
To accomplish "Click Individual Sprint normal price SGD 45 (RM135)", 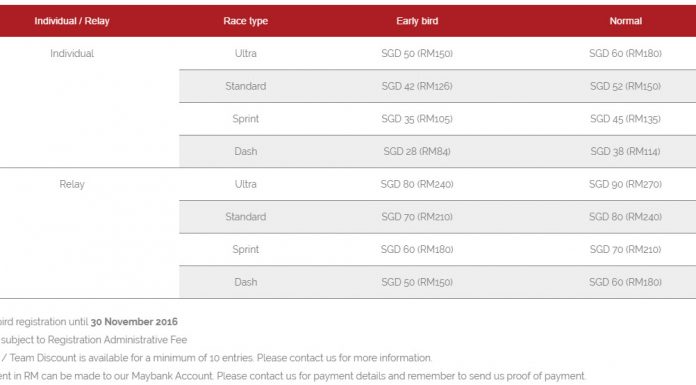I will coord(625,119).
